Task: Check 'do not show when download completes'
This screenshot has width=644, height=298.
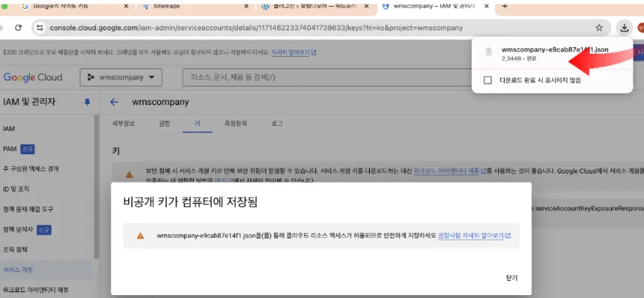Action: tap(487, 80)
